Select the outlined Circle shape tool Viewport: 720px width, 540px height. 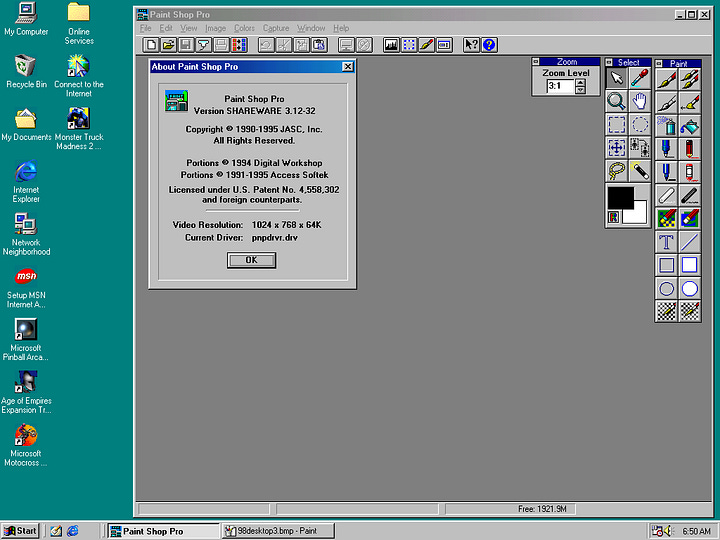point(666,288)
